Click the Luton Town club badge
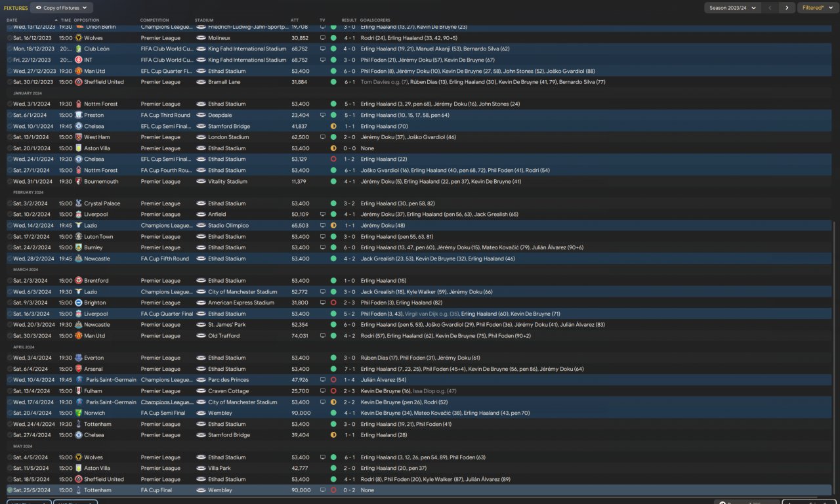840x504 pixels. point(78,236)
